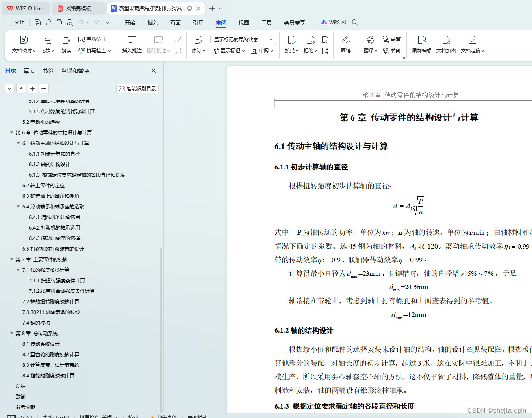Open the 文件 menu
Viewport: 532px width, 418px height.
[16, 22]
